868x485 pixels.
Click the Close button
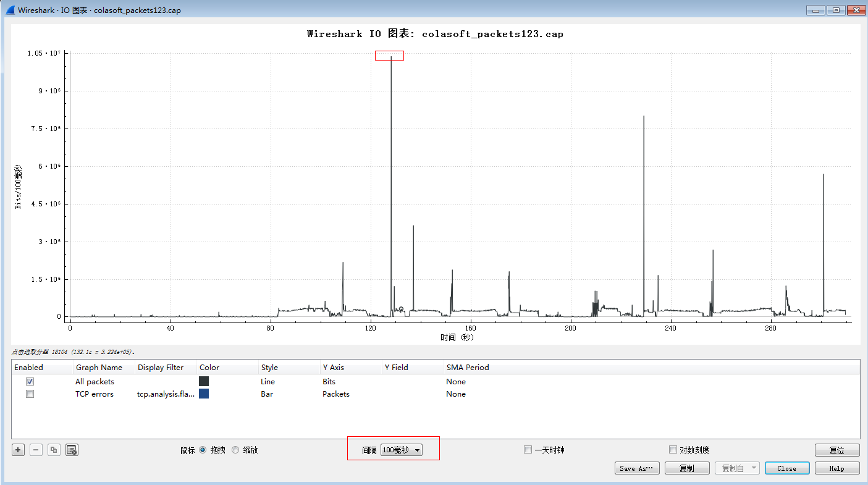[x=787, y=468]
